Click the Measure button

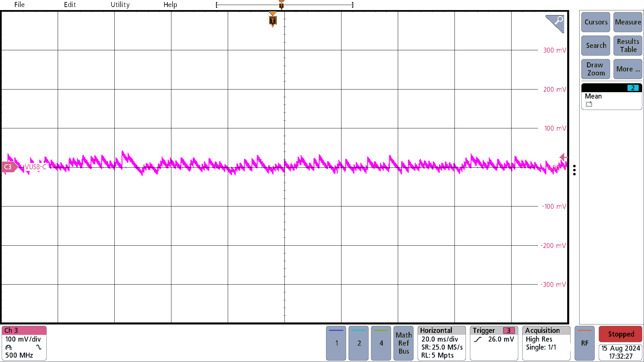click(628, 22)
